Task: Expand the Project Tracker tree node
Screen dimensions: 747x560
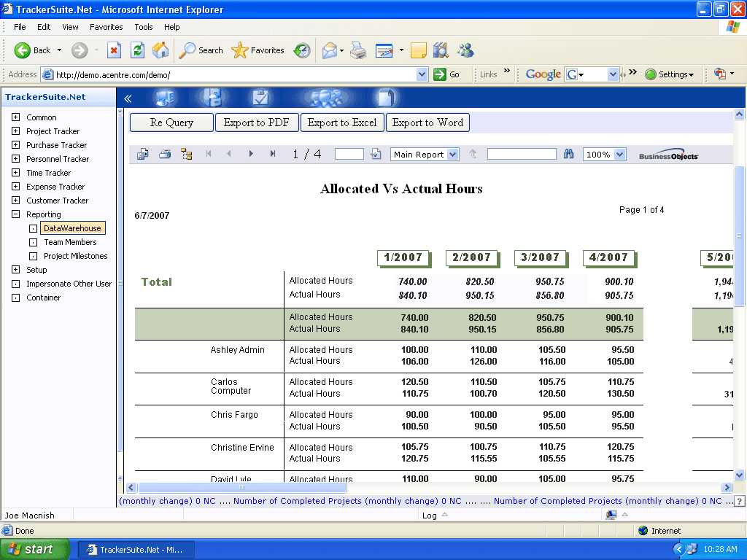Action: pyautogui.click(x=15, y=131)
